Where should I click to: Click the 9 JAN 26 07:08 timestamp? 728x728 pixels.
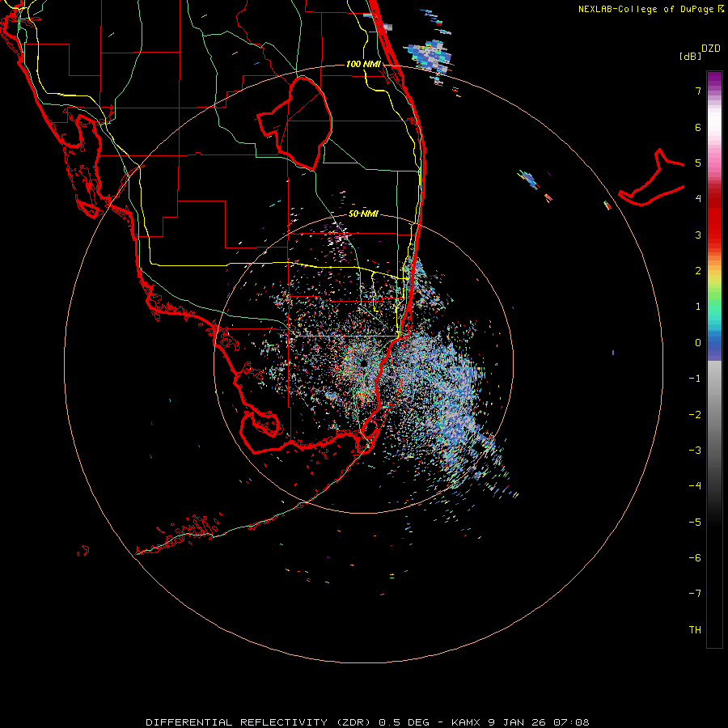(x=538, y=722)
